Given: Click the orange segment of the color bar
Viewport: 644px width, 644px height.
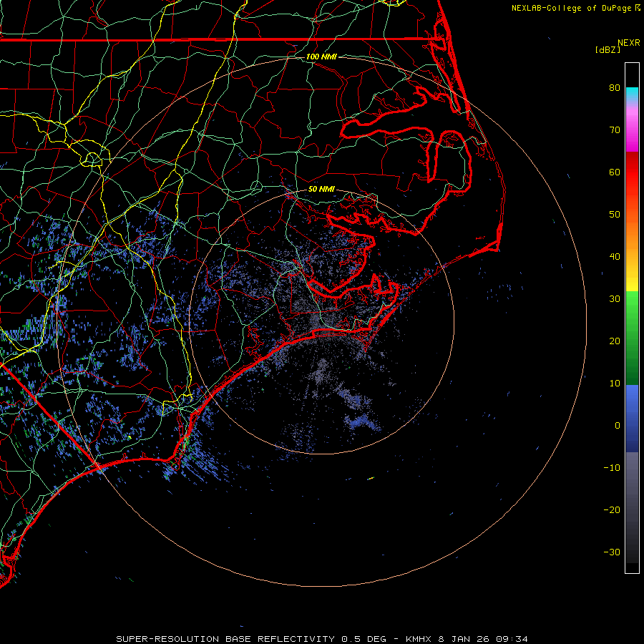Looking at the screenshot, I should 632,234.
